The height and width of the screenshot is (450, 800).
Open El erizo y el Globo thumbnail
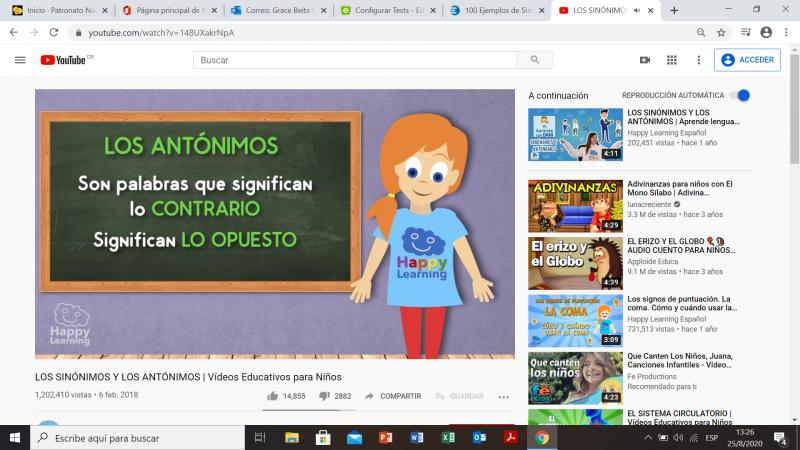[x=575, y=263]
